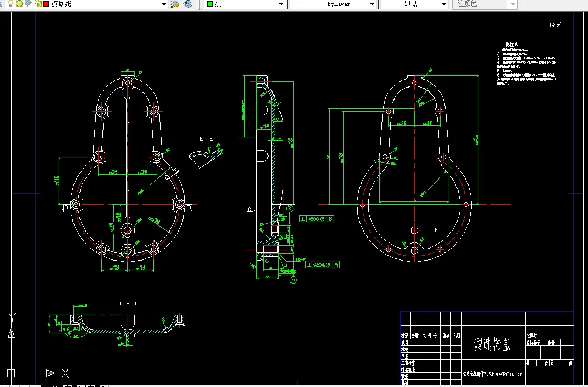Click the UCS X axis label

tap(65, 373)
